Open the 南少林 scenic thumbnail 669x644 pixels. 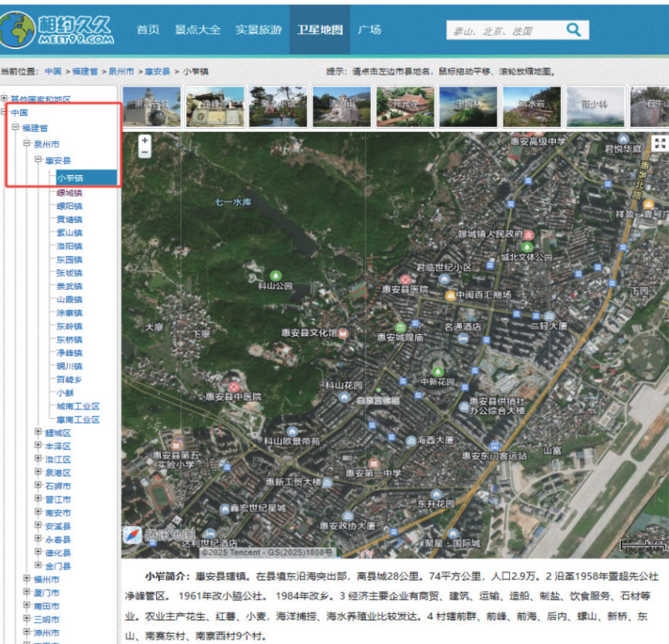point(595,106)
